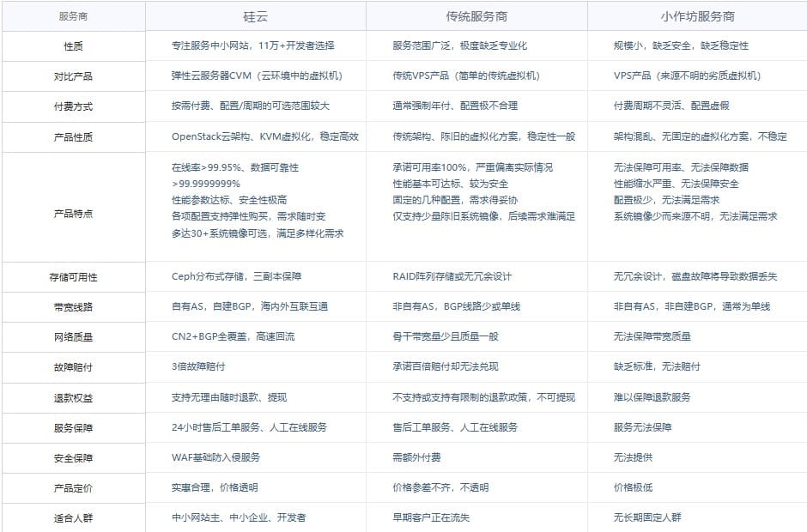Click the 3倍故障赔付 cell
This screenshot has height=532, width=807.
197,366
